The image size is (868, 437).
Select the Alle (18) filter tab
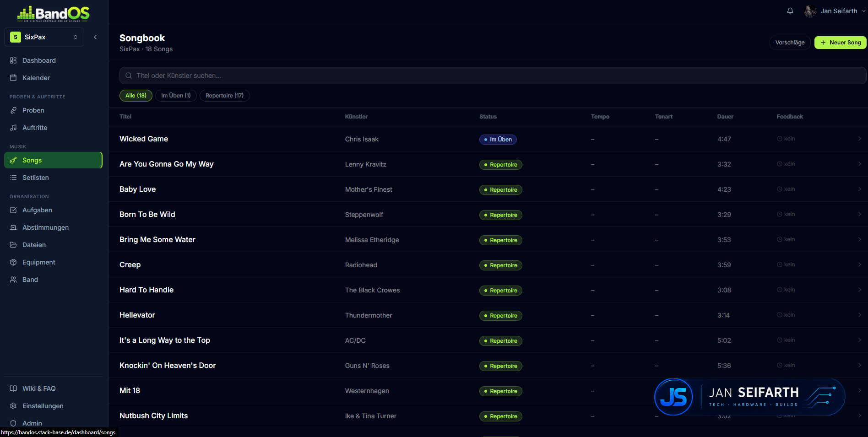tap(136, 96)
